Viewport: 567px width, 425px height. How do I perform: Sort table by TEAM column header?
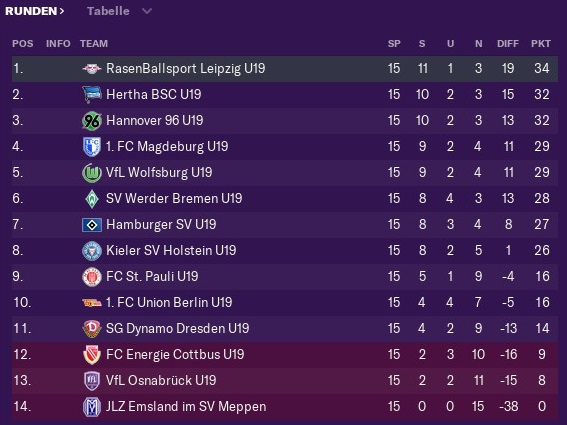94,43
